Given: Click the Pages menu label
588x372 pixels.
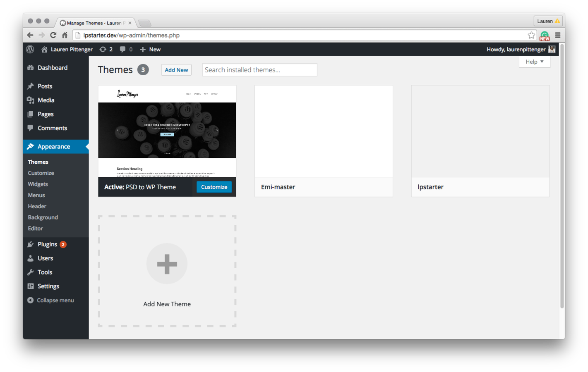Looking at the screenshot, I should tap(46, 114).
